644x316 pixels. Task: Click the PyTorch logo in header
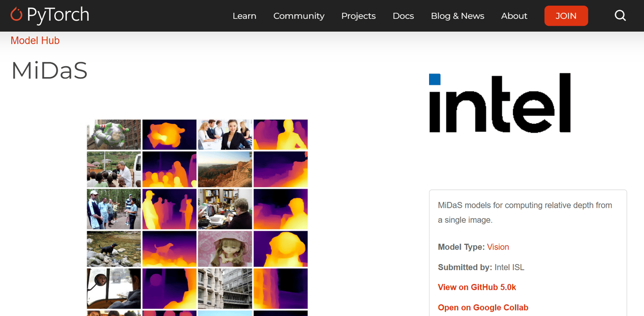(x=50, y=15)
